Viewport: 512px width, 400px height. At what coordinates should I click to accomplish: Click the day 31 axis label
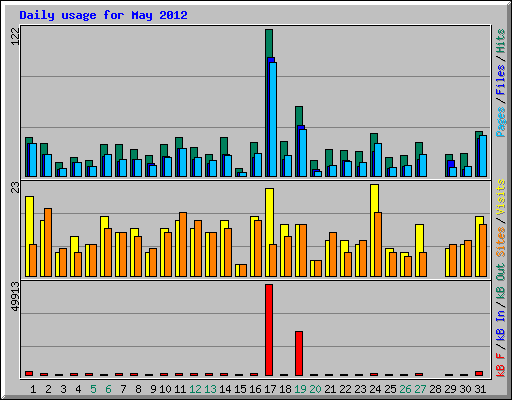tap(480, 389)
